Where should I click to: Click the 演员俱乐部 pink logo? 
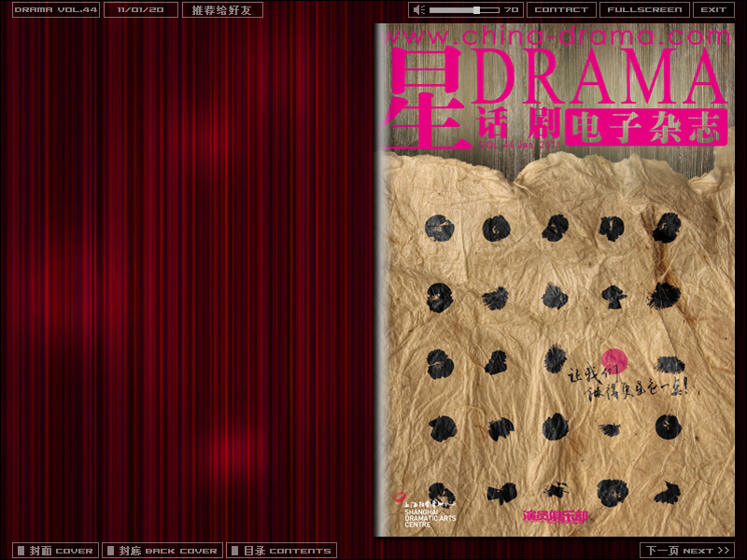point(556,516)
